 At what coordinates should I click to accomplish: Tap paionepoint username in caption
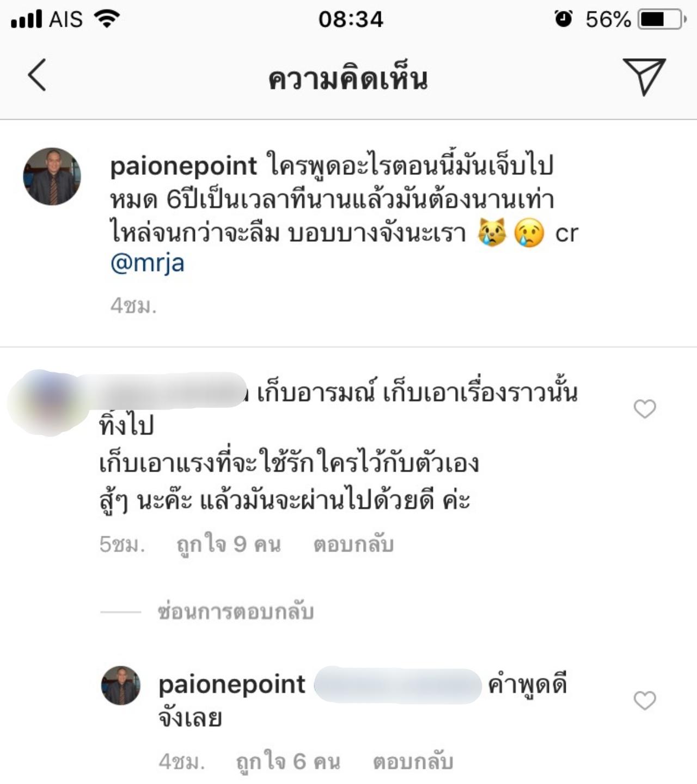[184, 166]
